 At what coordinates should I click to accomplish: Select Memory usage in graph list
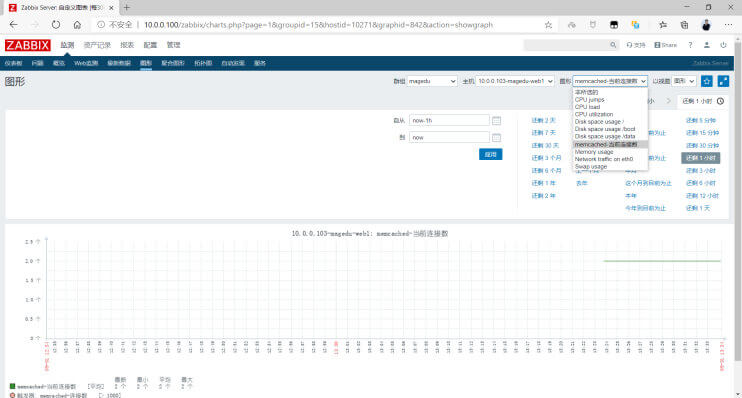tap(594, 152)
